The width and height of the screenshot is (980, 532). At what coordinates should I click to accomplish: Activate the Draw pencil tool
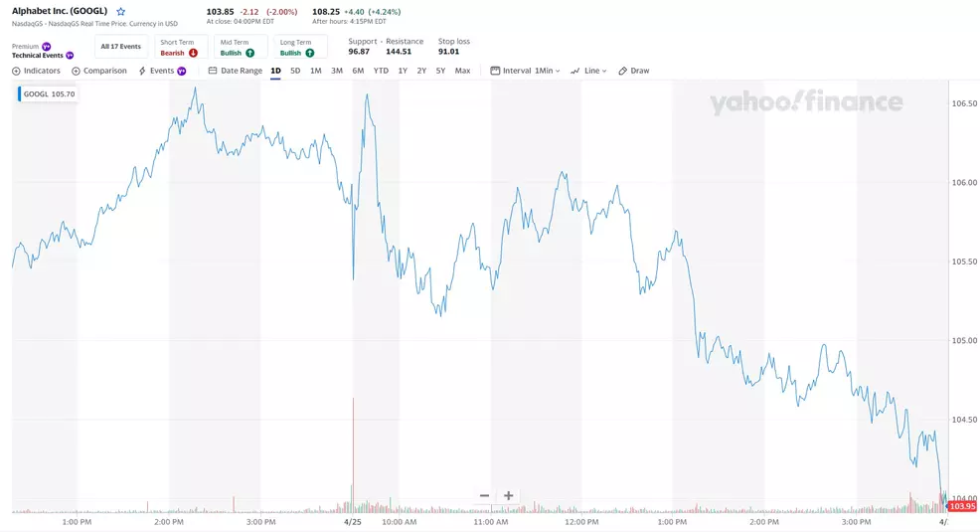tap(633, 71)
